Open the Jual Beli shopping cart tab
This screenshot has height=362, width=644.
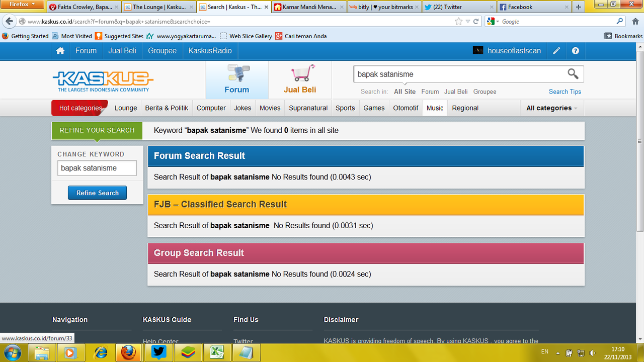(x=300, y=79)
